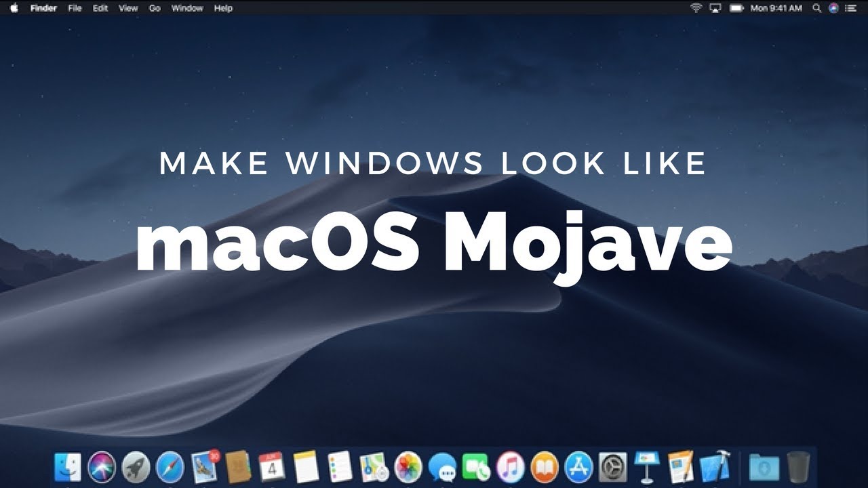Check Wi-Fi status in menu bar
This screenshot has width=868, height=488.
tap(694, 8)
